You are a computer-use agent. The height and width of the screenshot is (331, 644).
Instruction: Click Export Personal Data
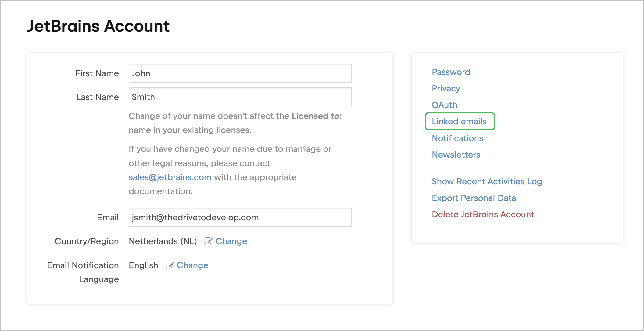[474, 198]
